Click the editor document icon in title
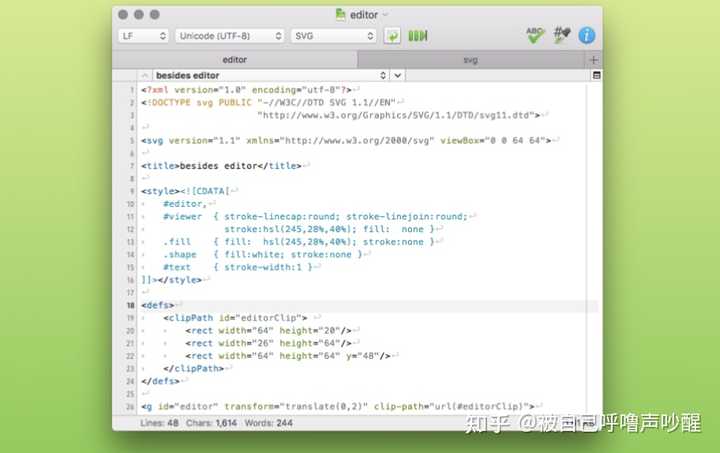The height and width of the screenshot is (453, 720). point(340,15)
